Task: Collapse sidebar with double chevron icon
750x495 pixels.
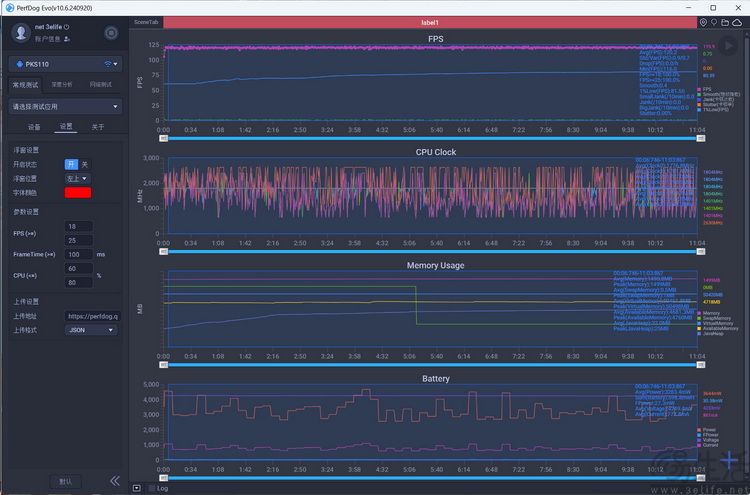Action: pos(115,481)
